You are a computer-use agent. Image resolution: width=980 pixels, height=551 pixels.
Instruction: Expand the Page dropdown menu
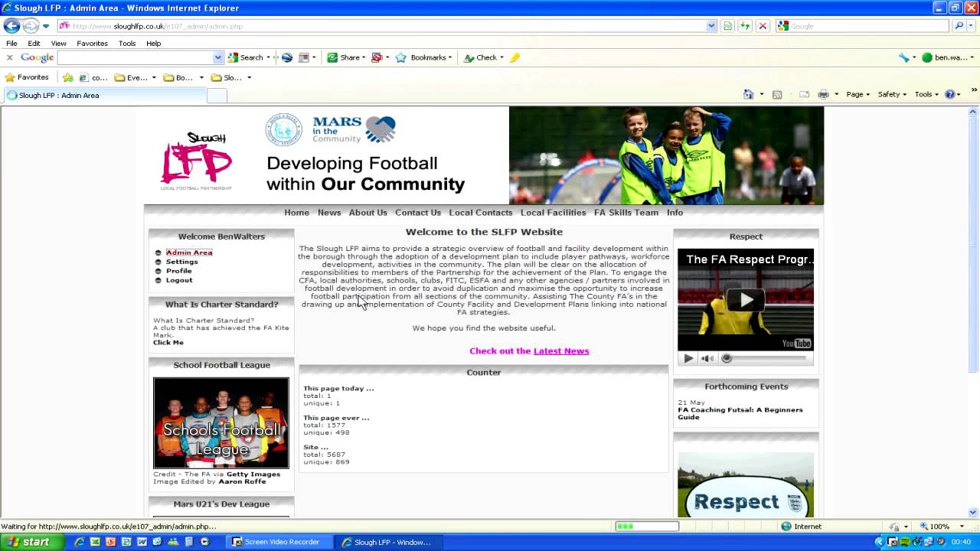coord(857,94)
